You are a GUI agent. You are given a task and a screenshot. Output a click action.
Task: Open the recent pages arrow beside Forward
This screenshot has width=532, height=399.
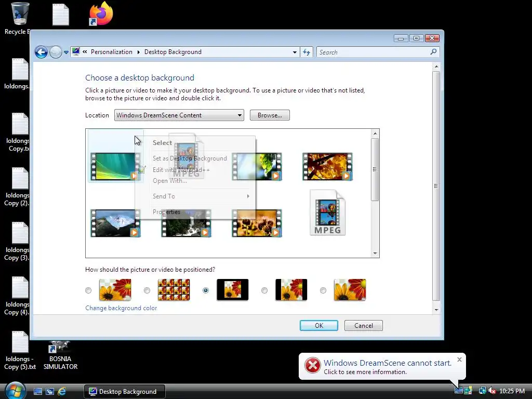(x=66, y=52)
